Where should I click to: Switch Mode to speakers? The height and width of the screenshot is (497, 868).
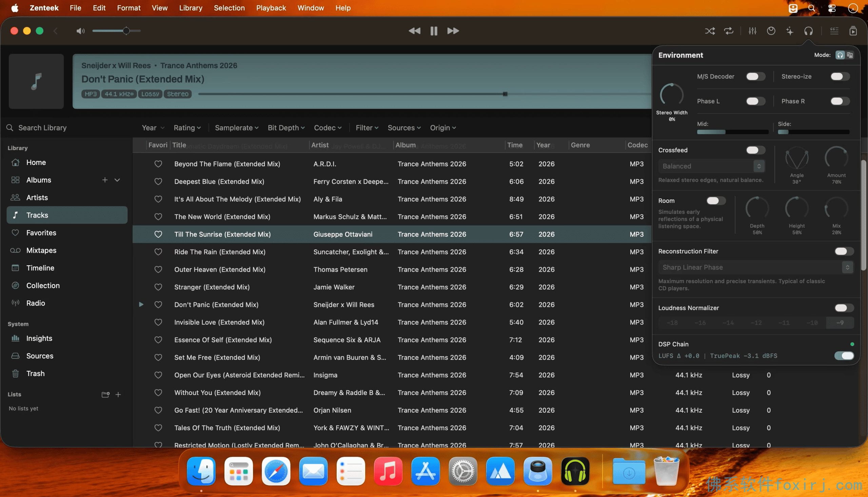point(850,55)
